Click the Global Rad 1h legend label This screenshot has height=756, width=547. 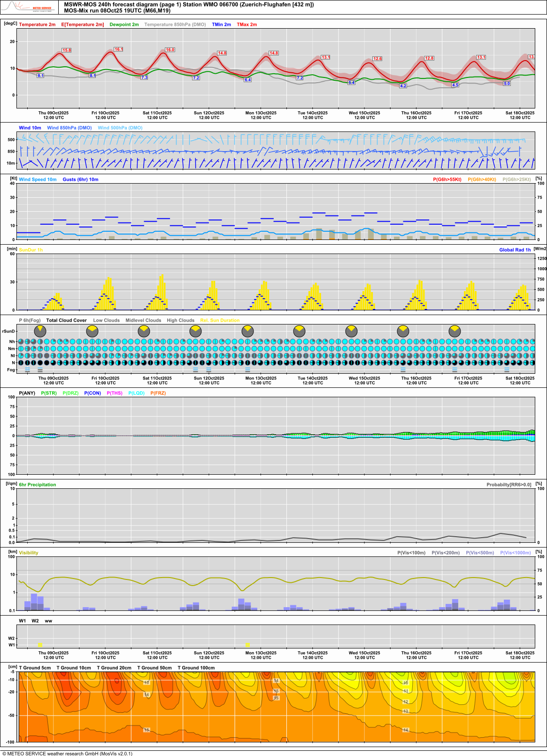click(515, 250)
